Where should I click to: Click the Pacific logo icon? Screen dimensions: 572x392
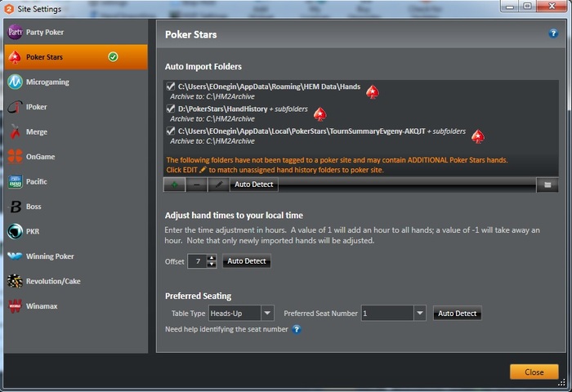click(15, 181)
